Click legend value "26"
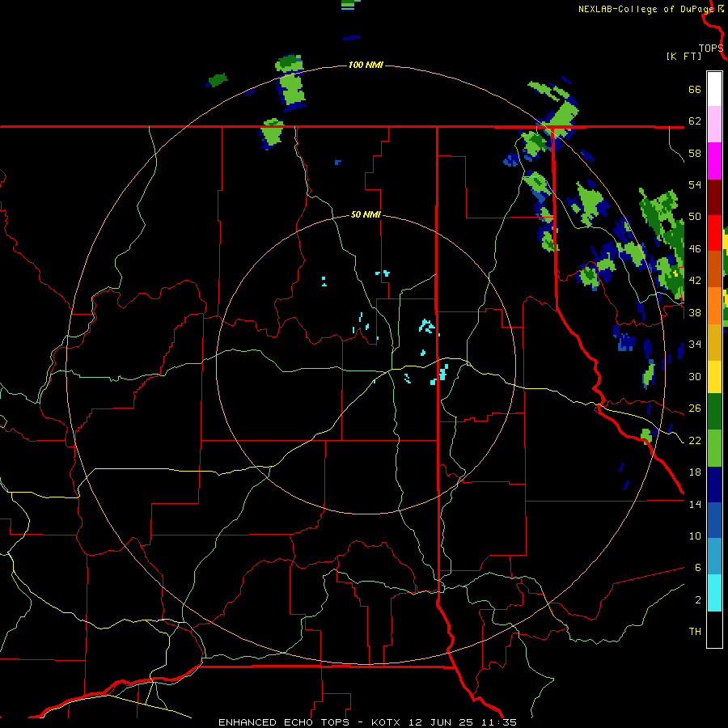The image size is (728, 728). 695,408
